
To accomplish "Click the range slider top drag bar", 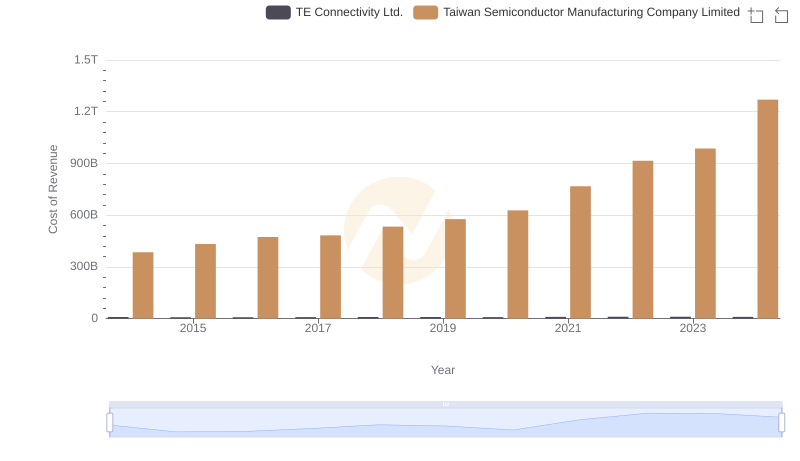I will coord(445,404).
